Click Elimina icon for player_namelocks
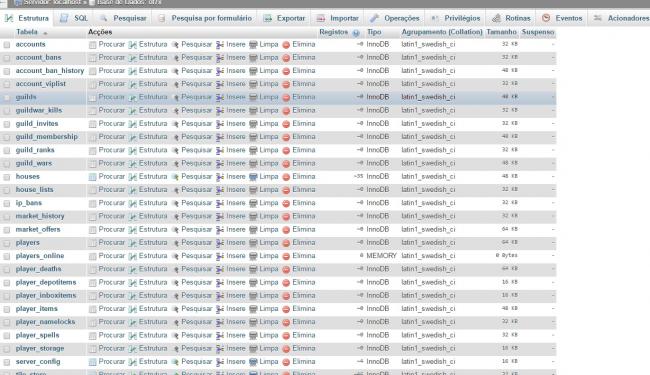Image resolution: width=650 pixels, height=375 pixels. click(286, 322)
